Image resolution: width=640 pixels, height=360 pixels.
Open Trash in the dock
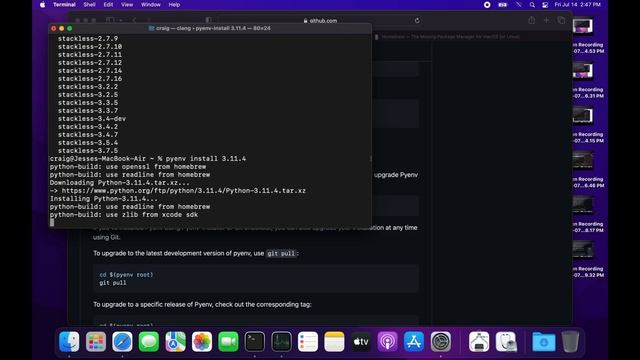(570, 341)
